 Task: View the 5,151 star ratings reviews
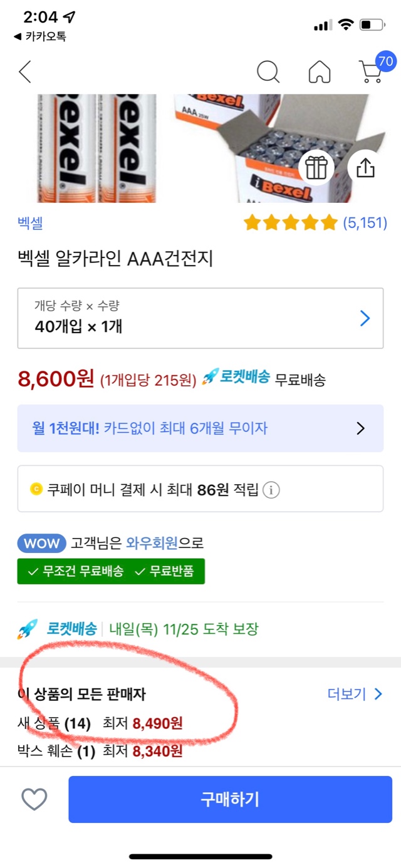tap(315, 222)
